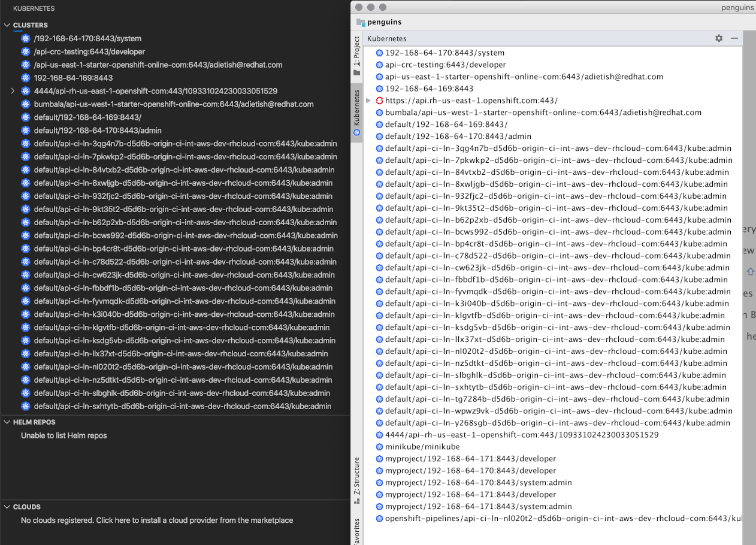
Task: Click the Kubernetes tool window title
Action: tap(387, 38)
